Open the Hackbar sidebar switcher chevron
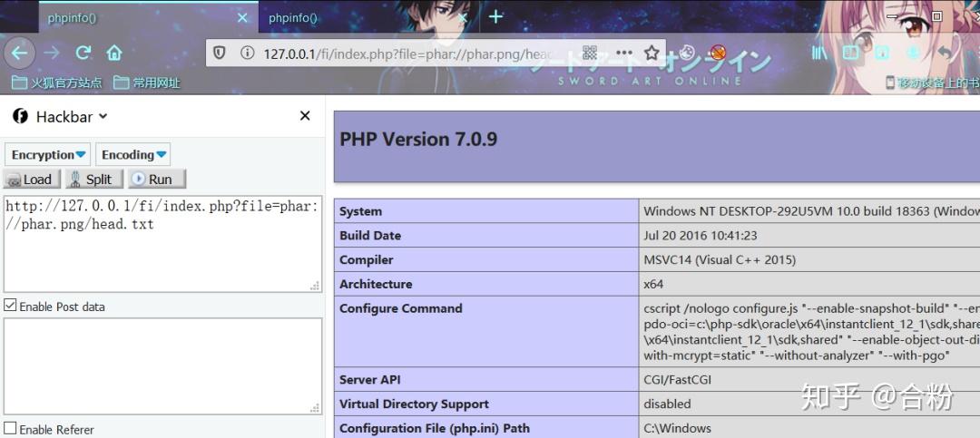 (103, 116)
